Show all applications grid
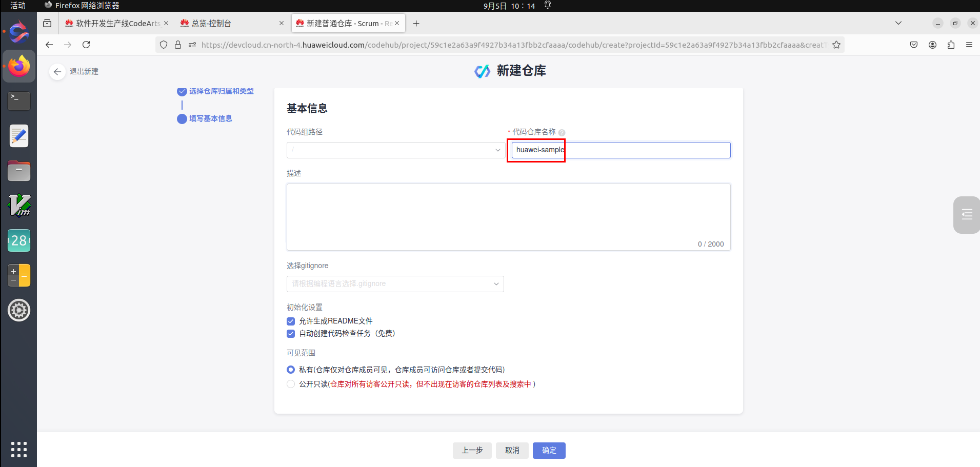The height and width of the screenshot is (467, 980). pos(19,450)
